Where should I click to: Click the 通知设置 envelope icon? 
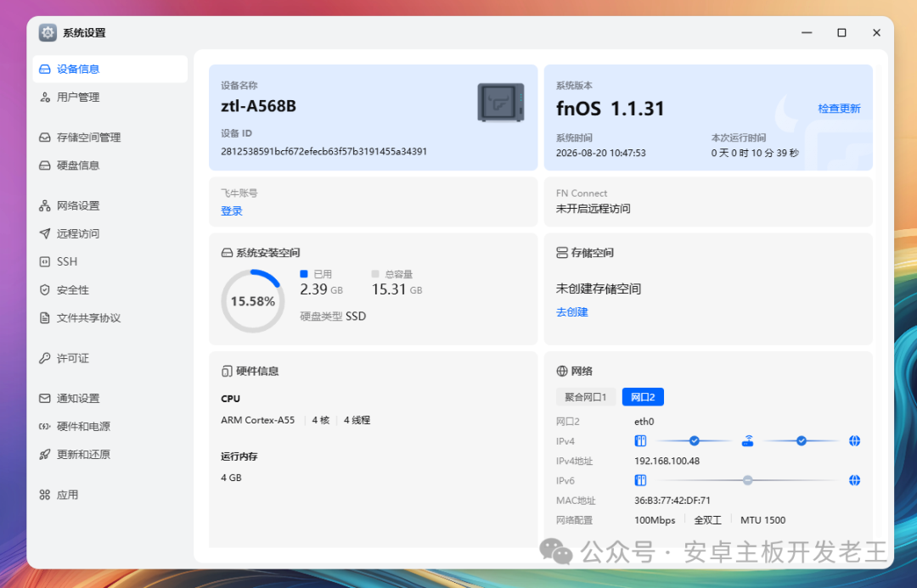45,399
